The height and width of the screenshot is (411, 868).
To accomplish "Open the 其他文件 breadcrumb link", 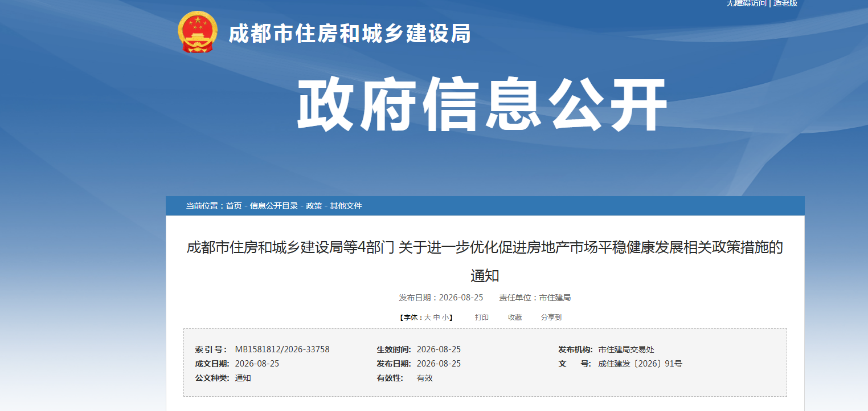I will (346, 206).
